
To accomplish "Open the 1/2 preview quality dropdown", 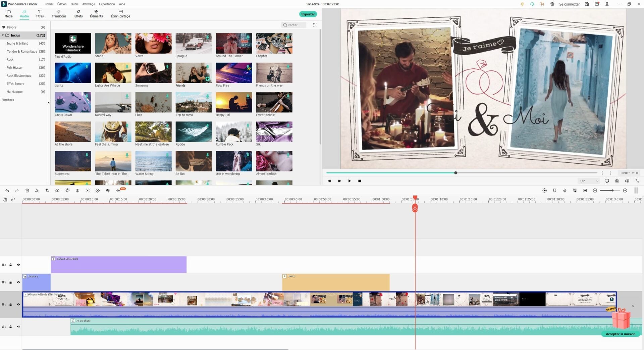I will pyautogui.click(x=589, y=181).
